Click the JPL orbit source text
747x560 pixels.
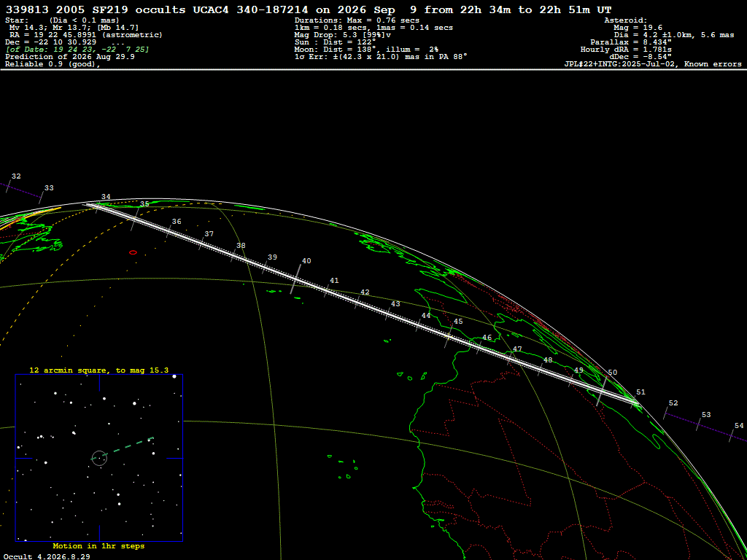(x=653, y=64)
